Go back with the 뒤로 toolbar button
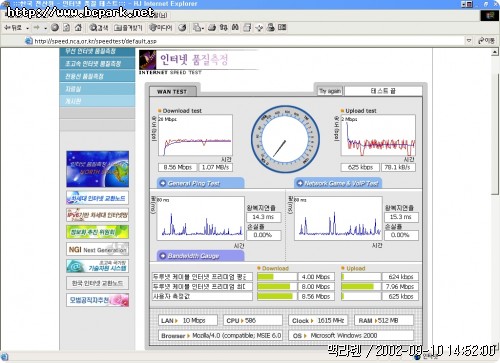 (13, 28)
